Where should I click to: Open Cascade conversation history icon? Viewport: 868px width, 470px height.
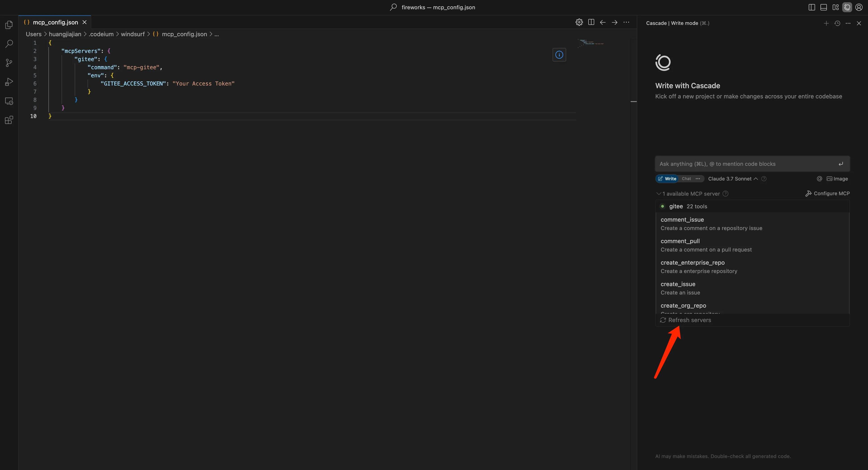[837, 23]
